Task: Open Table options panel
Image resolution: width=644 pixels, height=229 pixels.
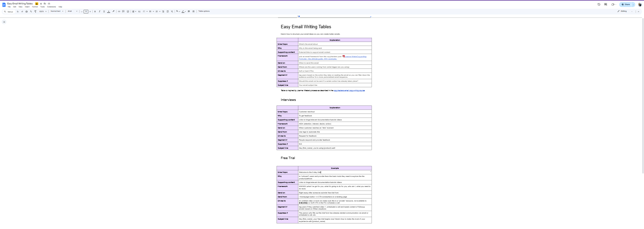Action: 204,11
